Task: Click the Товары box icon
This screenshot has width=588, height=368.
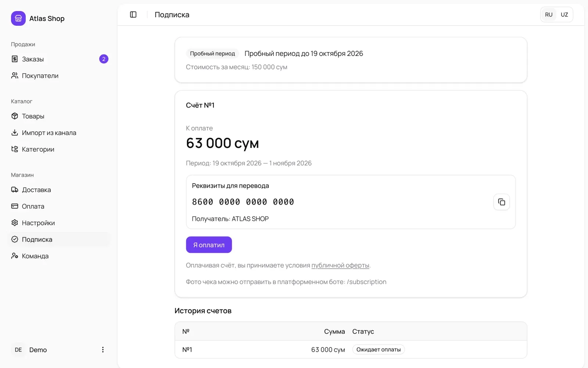Action: (15, 116)
